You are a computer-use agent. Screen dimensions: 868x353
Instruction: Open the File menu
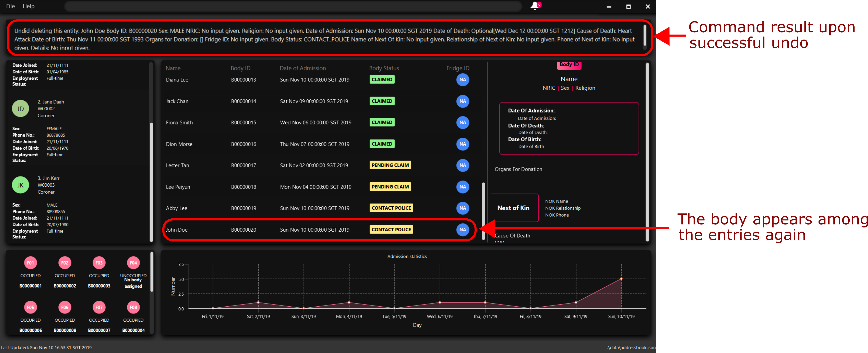(x=10, y=6)
